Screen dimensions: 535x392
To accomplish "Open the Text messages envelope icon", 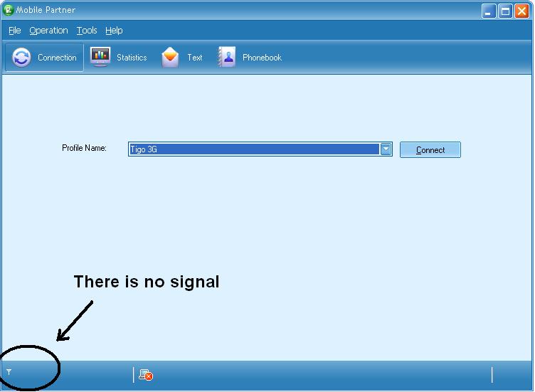I will (x=170, y=58).
